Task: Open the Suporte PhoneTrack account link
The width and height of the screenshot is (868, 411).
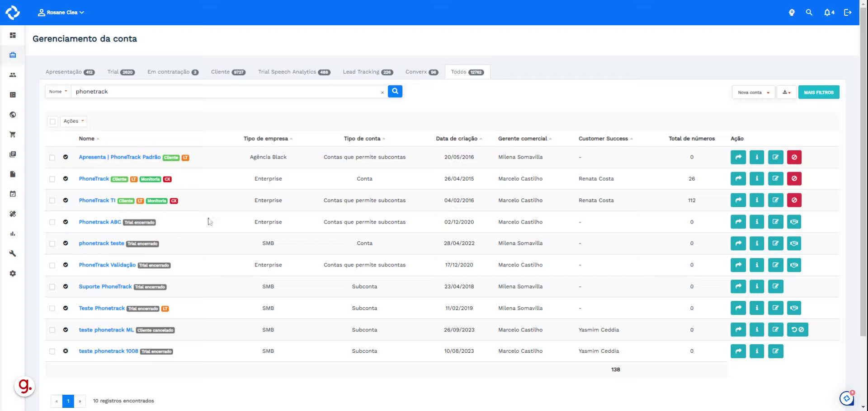Action: pyautogui.click(x=105, y=287)
